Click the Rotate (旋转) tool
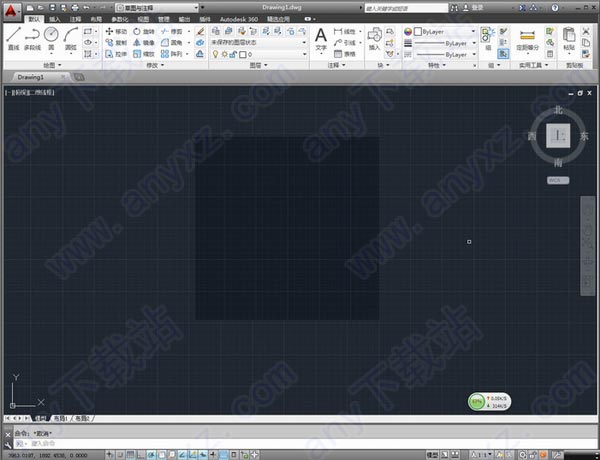 click(144, 31)
